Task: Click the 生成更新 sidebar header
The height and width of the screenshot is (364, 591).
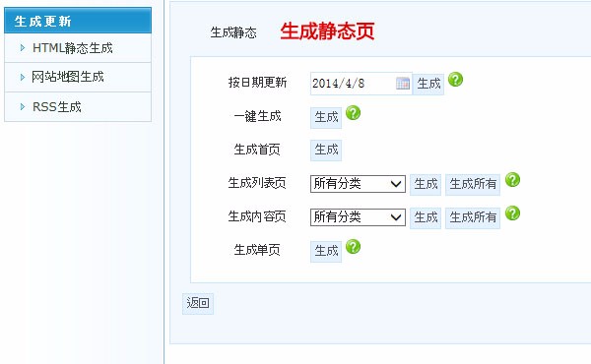Action: coord(78,21)
